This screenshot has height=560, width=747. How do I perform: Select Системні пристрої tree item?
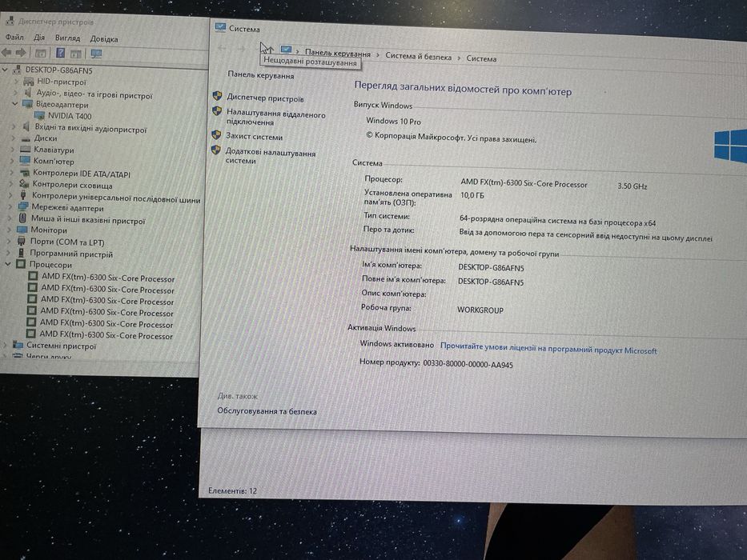coord(62,346)
